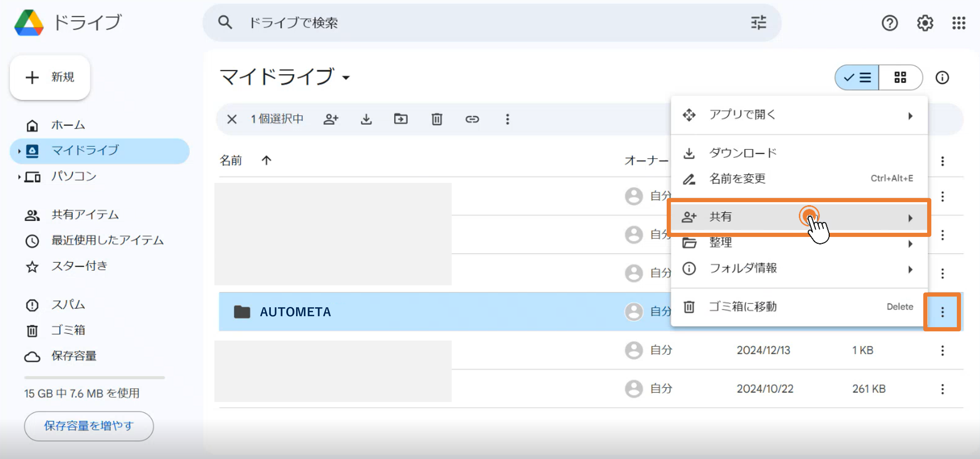Open three-dot menu for 2024/12/13 row
Viewport: 980px width, 459px height.
942,350
